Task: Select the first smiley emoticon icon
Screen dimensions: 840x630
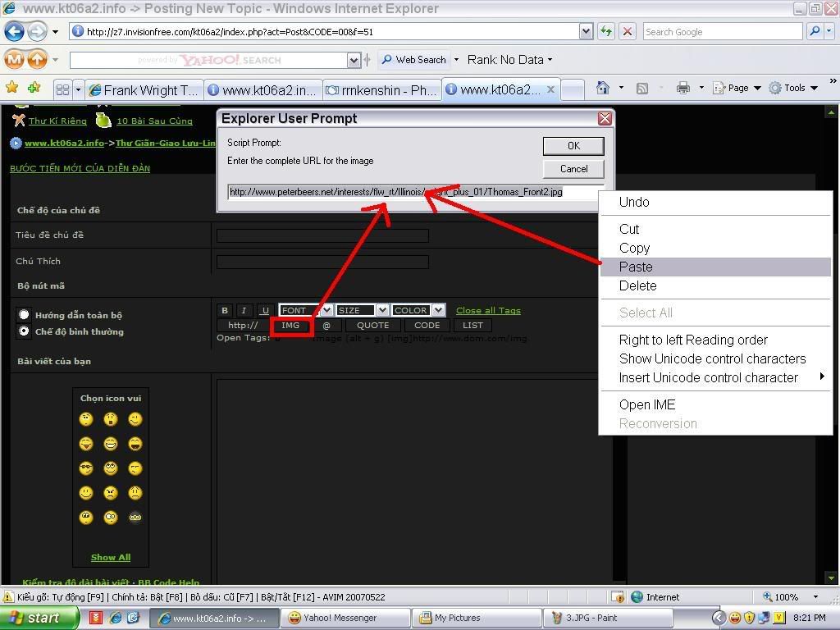Action: click(85, 419)
